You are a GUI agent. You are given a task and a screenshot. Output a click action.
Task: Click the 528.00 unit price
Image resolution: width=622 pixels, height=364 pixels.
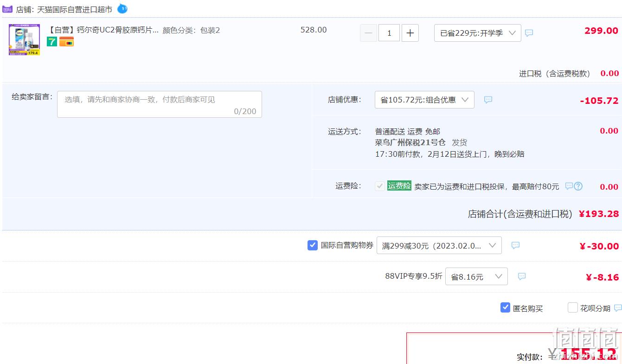click(314, 30)
